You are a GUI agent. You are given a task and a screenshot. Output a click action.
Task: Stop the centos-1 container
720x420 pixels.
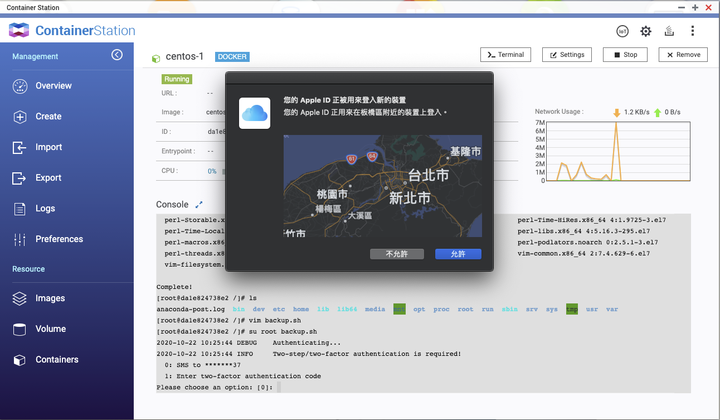625,55
